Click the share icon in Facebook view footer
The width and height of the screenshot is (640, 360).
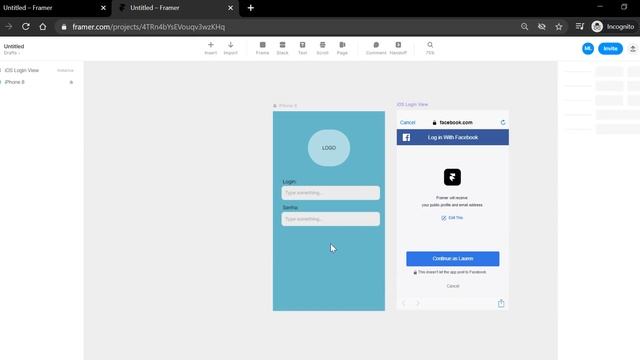[x=501, y=303]
